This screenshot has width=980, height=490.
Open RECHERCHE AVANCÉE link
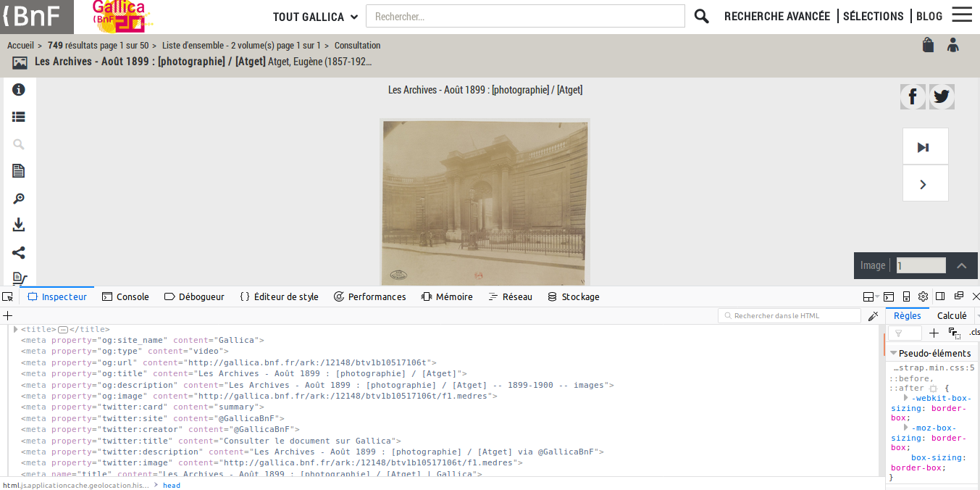(777, 16)
